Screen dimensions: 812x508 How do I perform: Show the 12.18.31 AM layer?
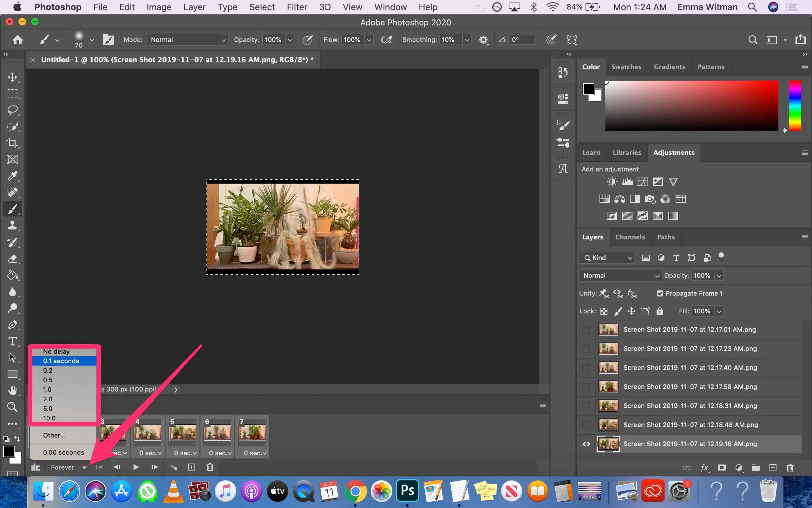pos(586,406)
